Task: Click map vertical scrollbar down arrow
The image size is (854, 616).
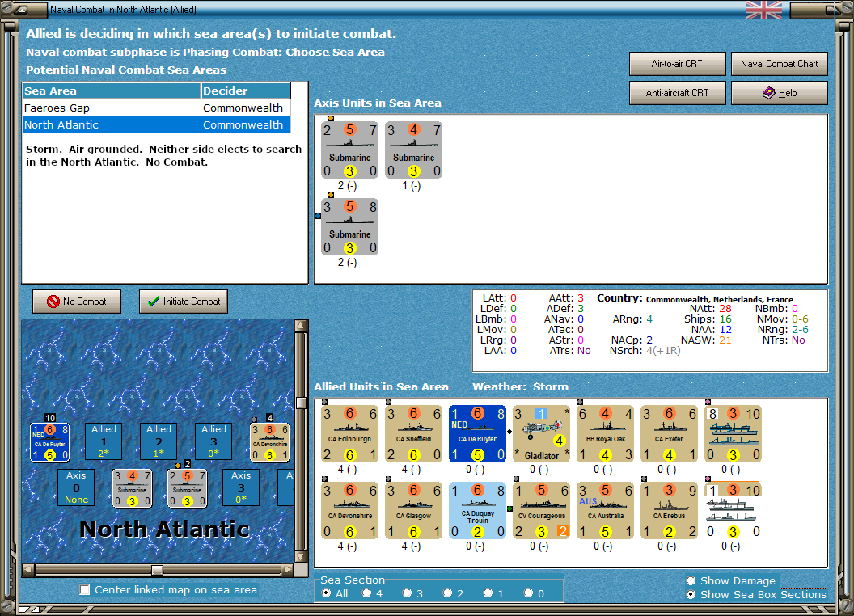Action: click(x=301, y=557)
